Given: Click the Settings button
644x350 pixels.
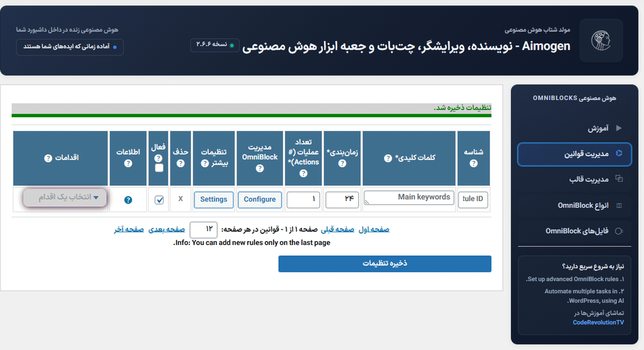Looking at the screenshot, I should (x=214, y=199).
